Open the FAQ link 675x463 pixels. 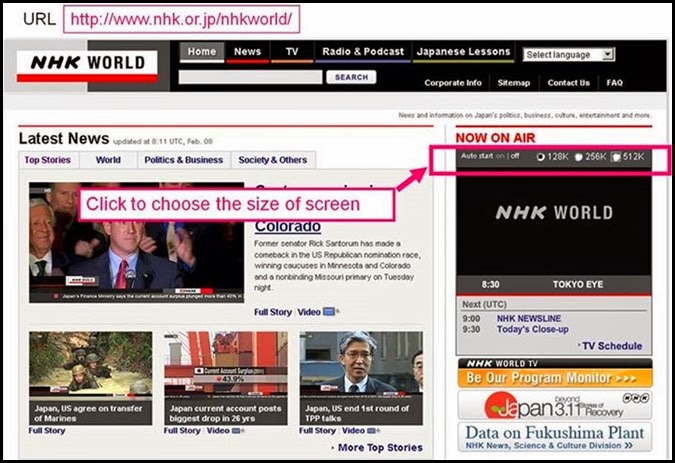pyautogui.click(x=614, y=83)
